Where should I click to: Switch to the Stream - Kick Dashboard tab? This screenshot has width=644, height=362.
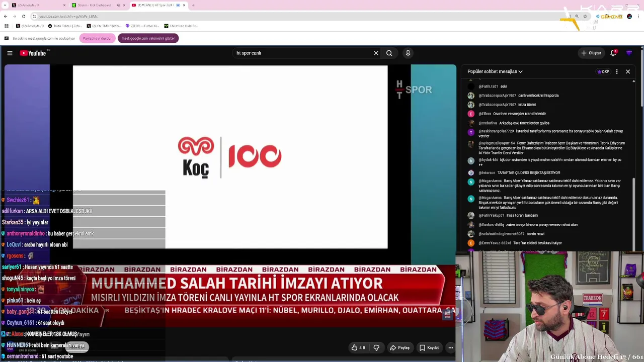pos(98,5)
